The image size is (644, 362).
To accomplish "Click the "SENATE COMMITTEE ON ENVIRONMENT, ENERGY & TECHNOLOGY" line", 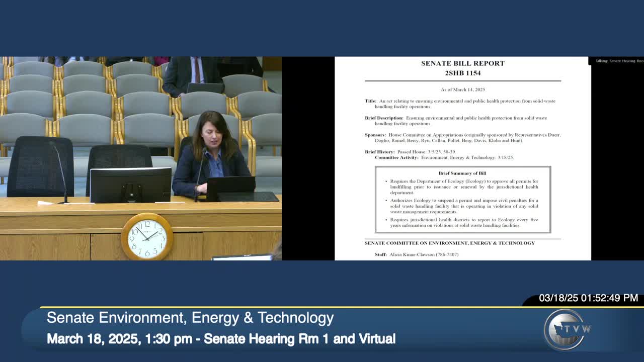I will click(450, 243).
